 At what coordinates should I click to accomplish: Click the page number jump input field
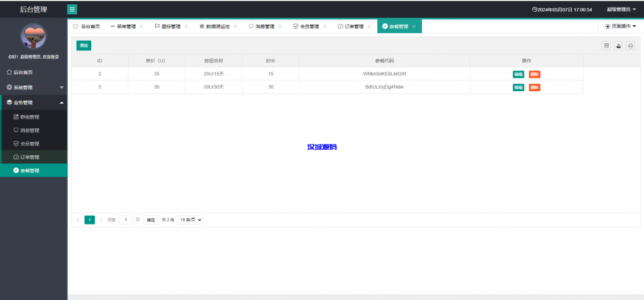click(x=126, y=220)
